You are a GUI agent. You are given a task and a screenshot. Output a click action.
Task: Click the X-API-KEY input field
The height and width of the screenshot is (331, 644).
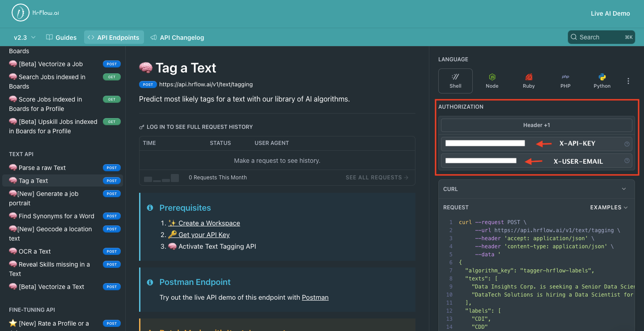pos(484,143)
